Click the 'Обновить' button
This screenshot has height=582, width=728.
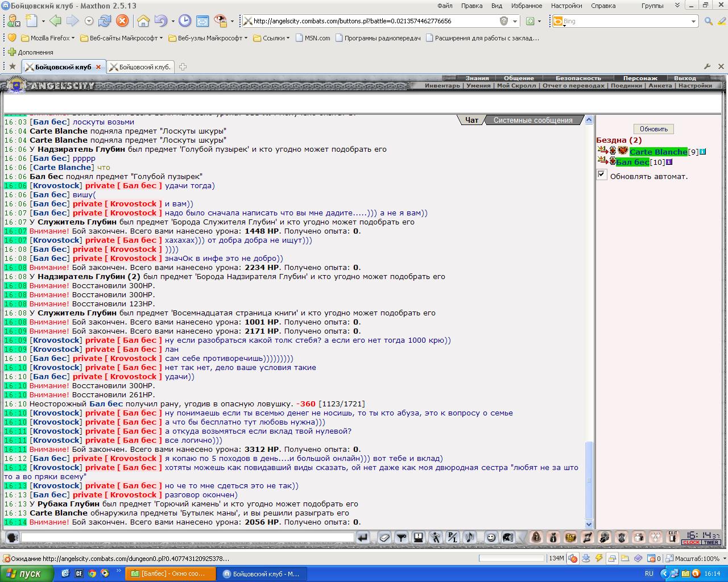tap(653, 129)
